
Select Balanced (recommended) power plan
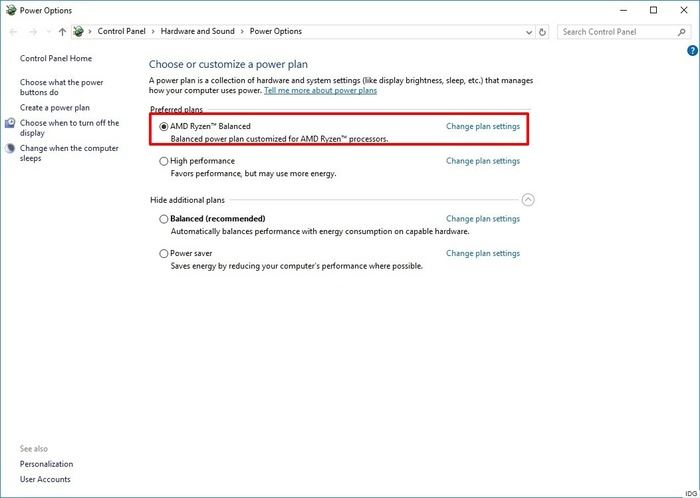(164, 219)
